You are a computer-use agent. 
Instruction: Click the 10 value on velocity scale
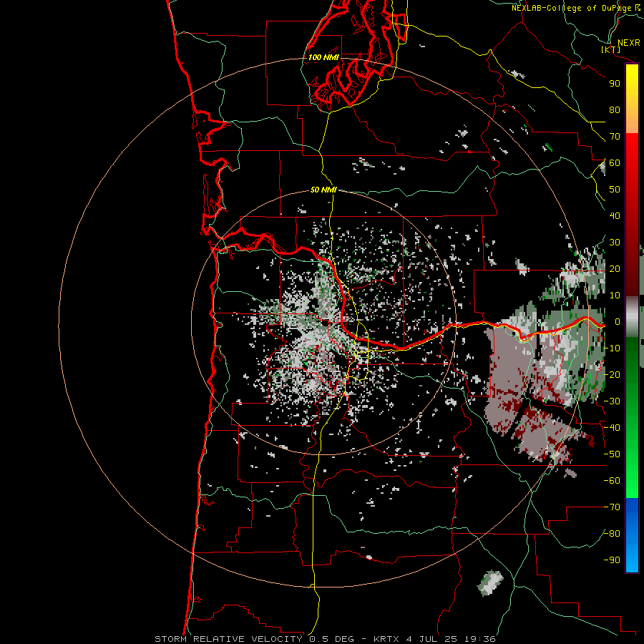tap(615, 296)
